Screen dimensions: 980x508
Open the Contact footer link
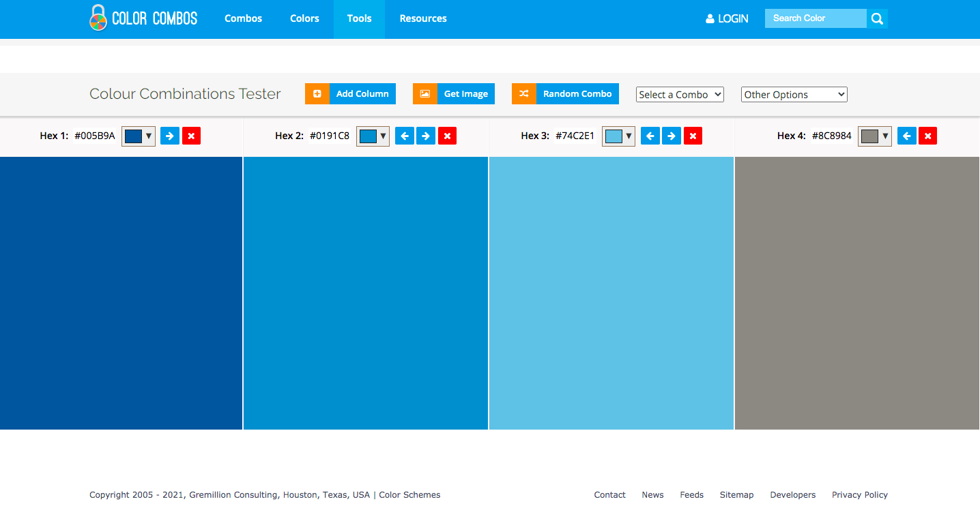pyautogui.click(x=609, y=495)
